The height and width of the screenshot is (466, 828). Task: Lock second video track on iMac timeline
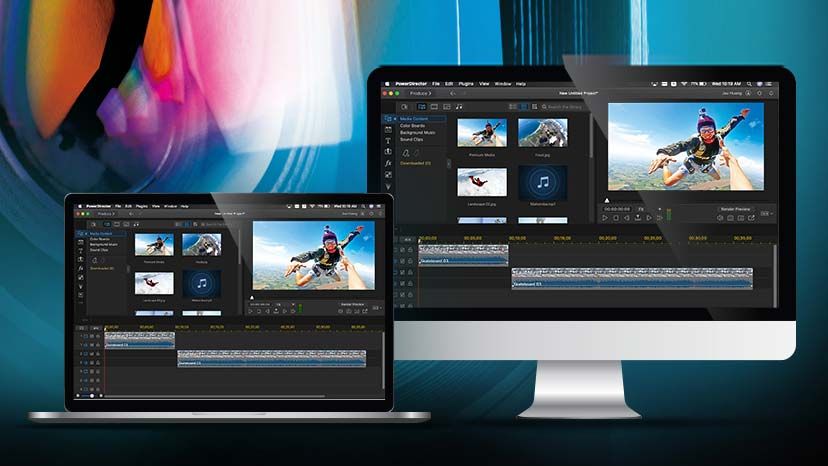pos(410,272)
